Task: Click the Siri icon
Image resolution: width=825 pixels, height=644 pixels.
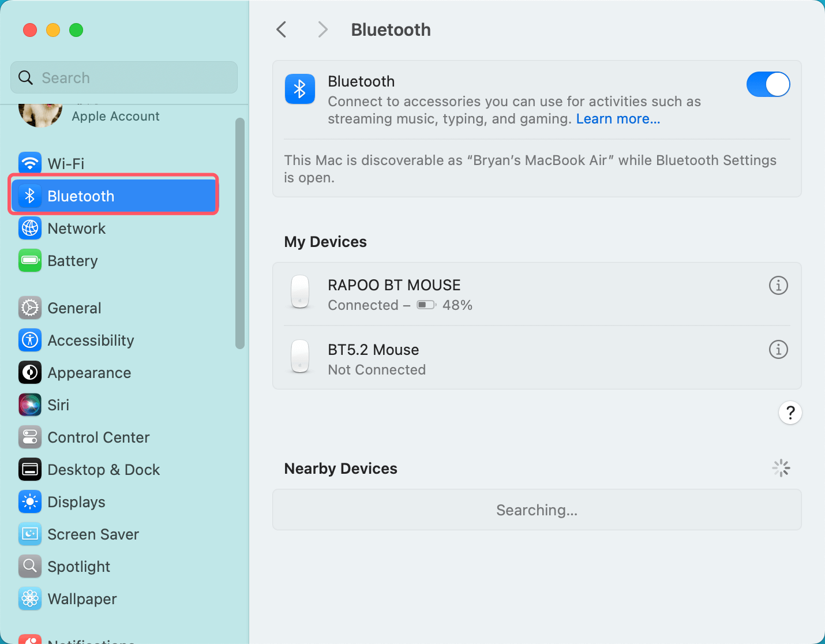Action: coord(29,405)
